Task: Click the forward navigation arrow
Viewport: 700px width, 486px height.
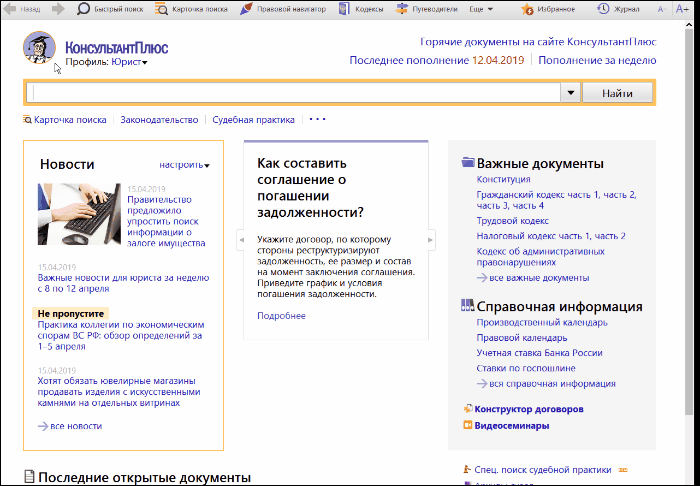Action: [58, 9]
